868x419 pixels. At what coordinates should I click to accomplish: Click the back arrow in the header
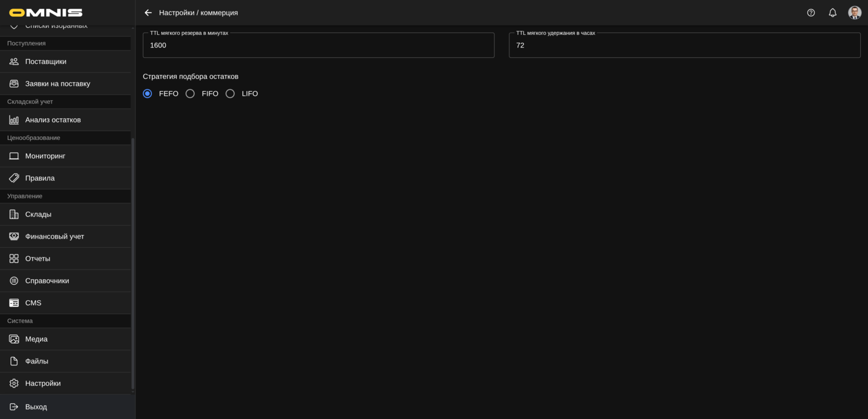(148, 13)
